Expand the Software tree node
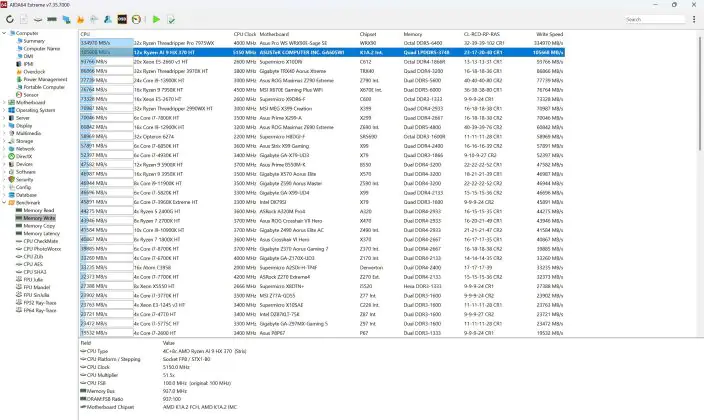The height and width of the screenshot is (420, 704). pyautogui.click(x=4, y=172)
